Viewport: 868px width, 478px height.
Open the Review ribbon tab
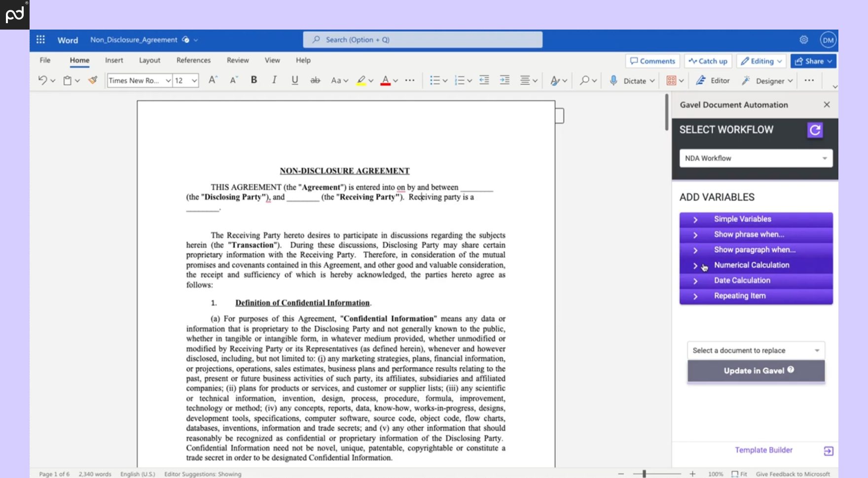tap(237, 60)
